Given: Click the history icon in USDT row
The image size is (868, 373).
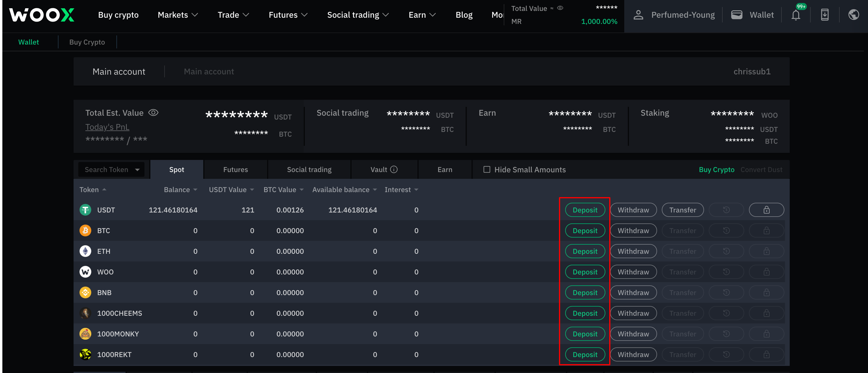Looking at the screenshot, I should [x=726, y=210].
